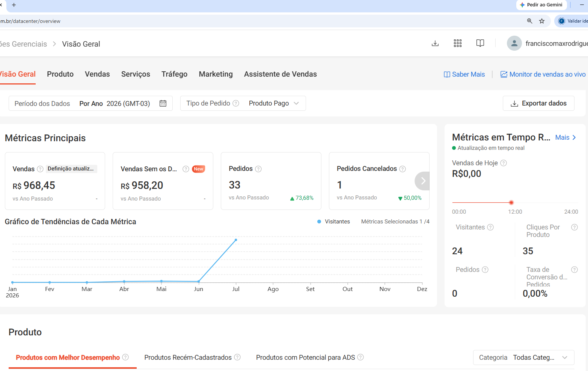Click the help icon next to Vendas de Hoje
Screen dimensions: 588x371
coord(504,163)
